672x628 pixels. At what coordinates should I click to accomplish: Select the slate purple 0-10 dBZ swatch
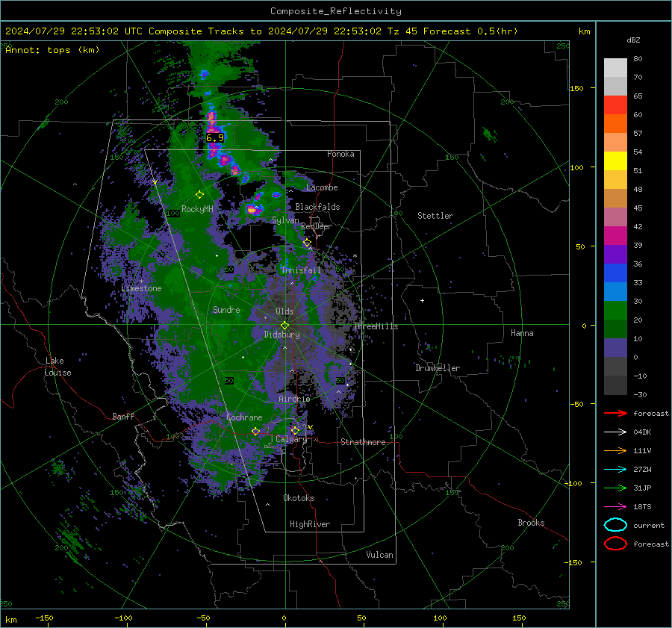point(615,348)
